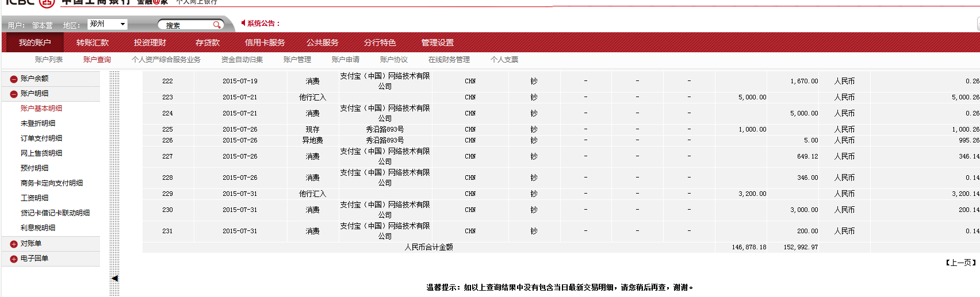Open 订单支付明细 in the sidebar

tap(41, 138)
